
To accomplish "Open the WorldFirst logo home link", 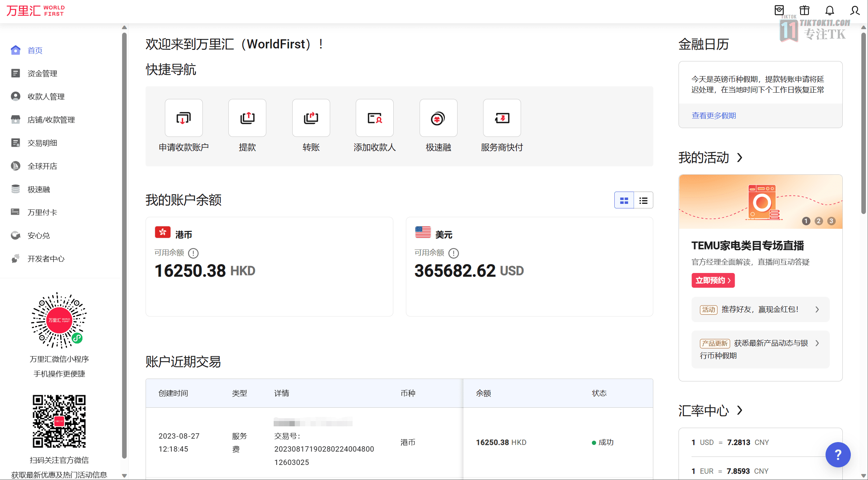I will click(35, 11).
